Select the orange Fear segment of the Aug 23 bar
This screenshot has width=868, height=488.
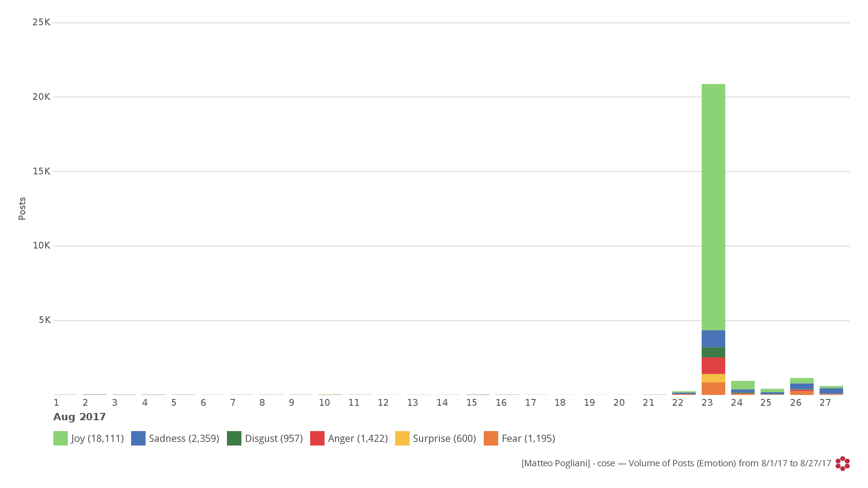pos(713,389)
